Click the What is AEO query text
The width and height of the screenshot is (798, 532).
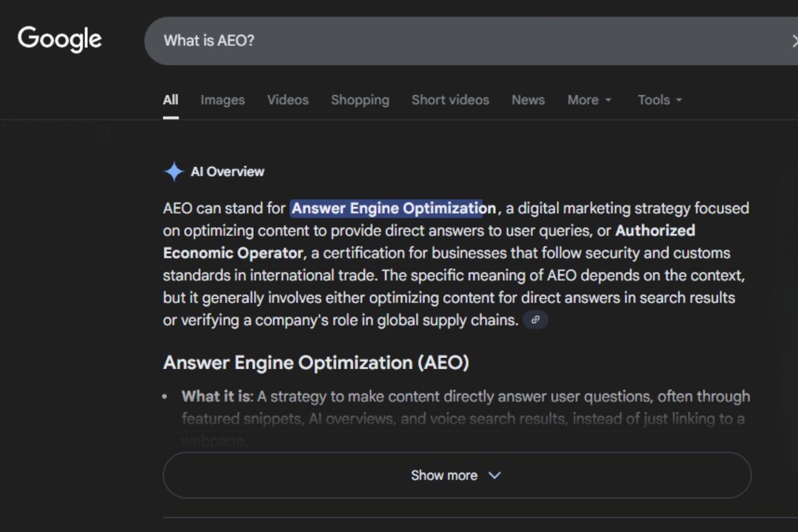pos(209,40)
